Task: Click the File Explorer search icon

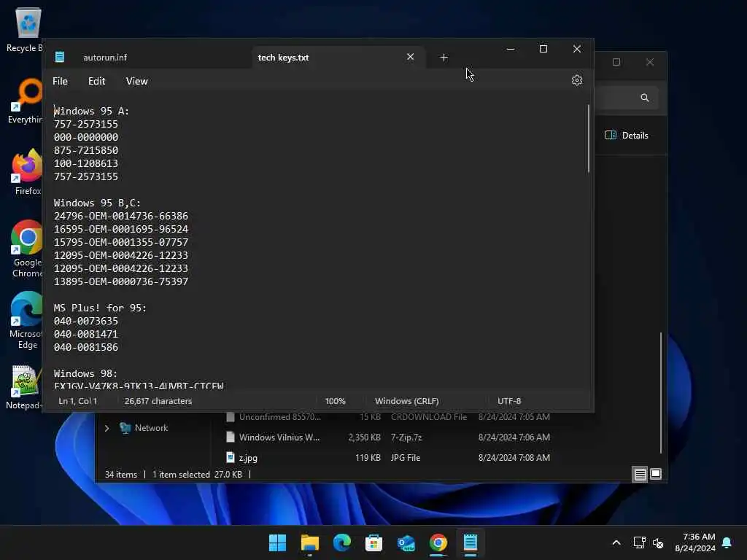Action: 645,98
